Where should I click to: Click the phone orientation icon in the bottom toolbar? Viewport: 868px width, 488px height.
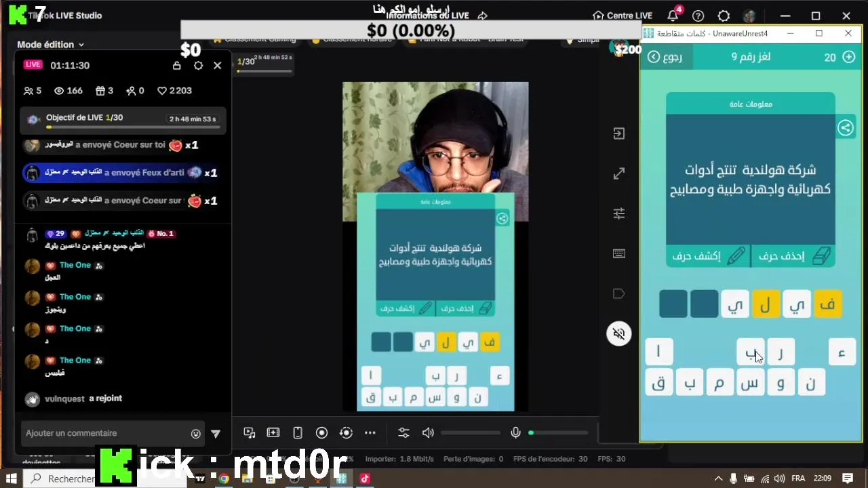297,433
